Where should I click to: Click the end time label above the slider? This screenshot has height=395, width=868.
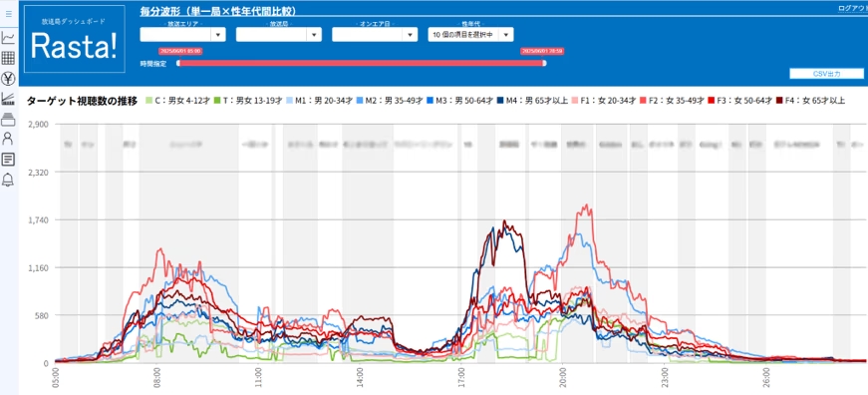point(542,51)
